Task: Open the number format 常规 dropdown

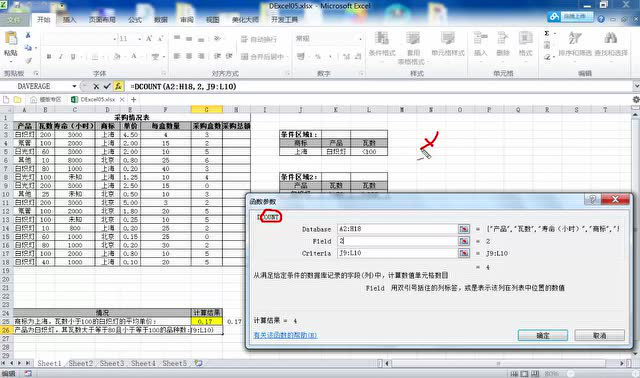Action: tap(360, 39)
